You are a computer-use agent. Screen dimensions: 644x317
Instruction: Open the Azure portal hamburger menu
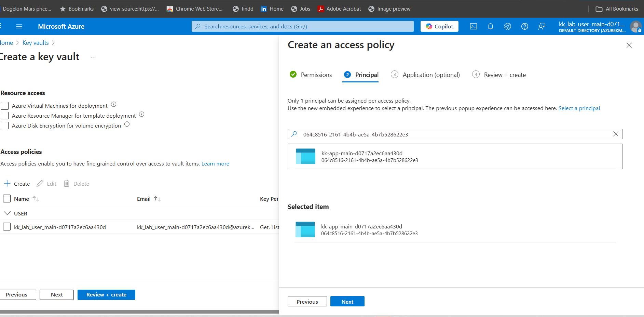coord(19,26)
